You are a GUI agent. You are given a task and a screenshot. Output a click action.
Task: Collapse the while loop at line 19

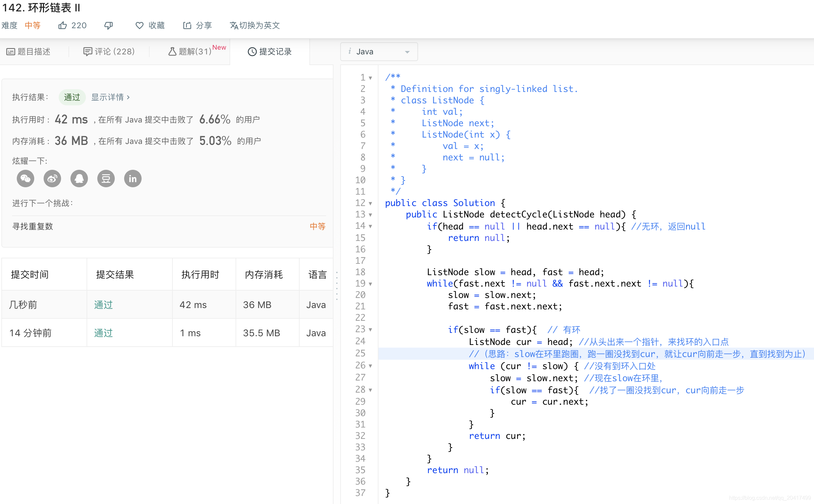[x=370, y=284]
